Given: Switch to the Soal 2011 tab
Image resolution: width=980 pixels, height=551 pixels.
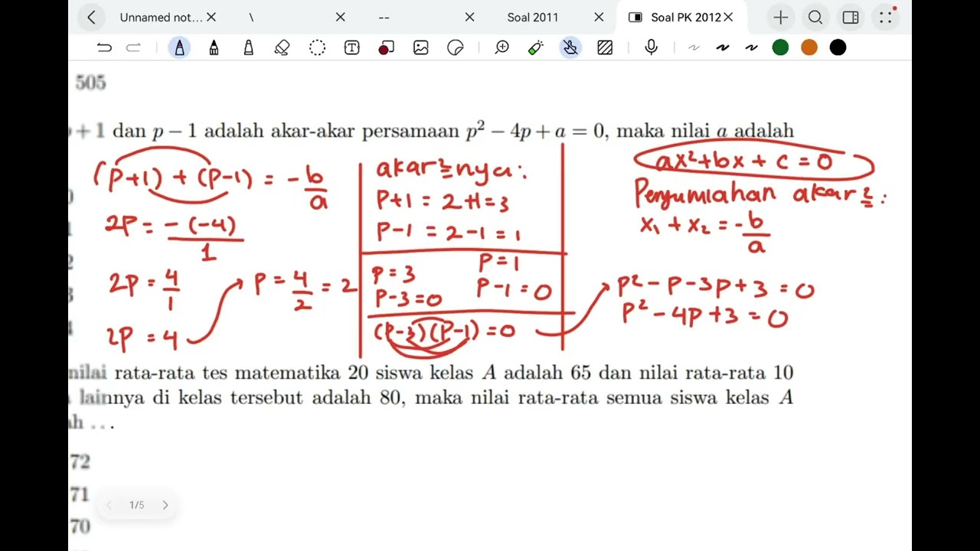Looking at the screenshot, I should 533,17.
